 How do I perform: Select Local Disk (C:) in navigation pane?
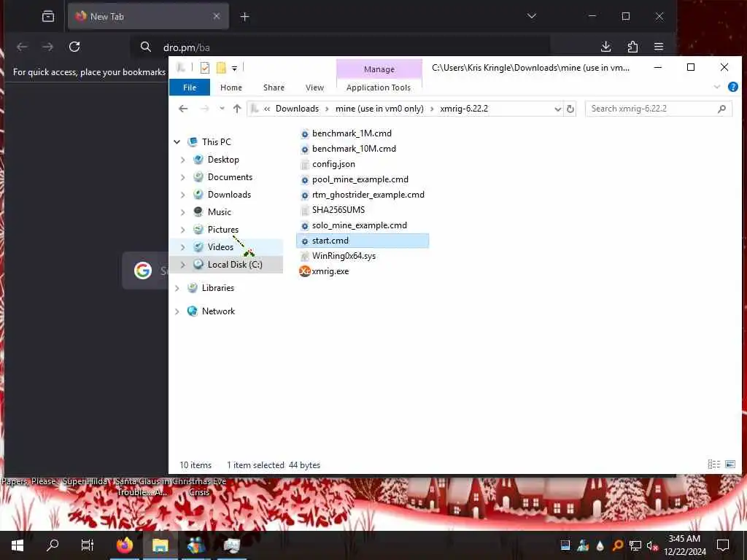[x=234, y=265]
